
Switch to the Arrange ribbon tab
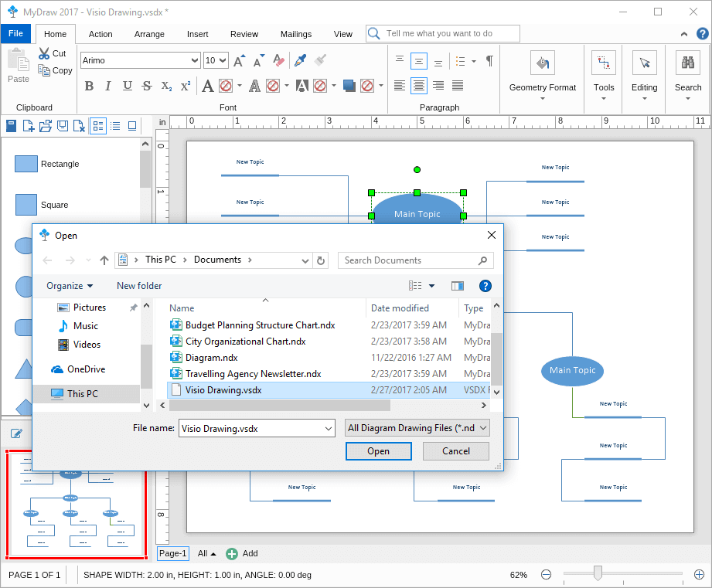click(149, 34)
